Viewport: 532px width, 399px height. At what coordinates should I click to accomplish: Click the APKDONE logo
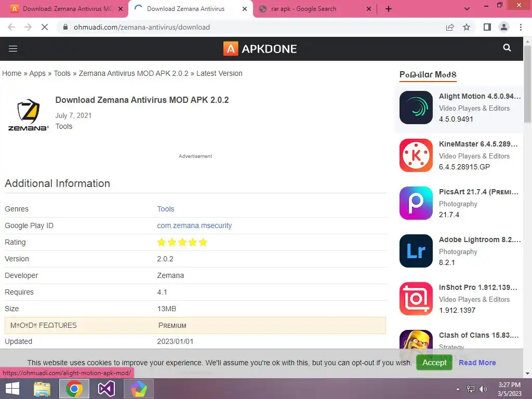point(260,48)
